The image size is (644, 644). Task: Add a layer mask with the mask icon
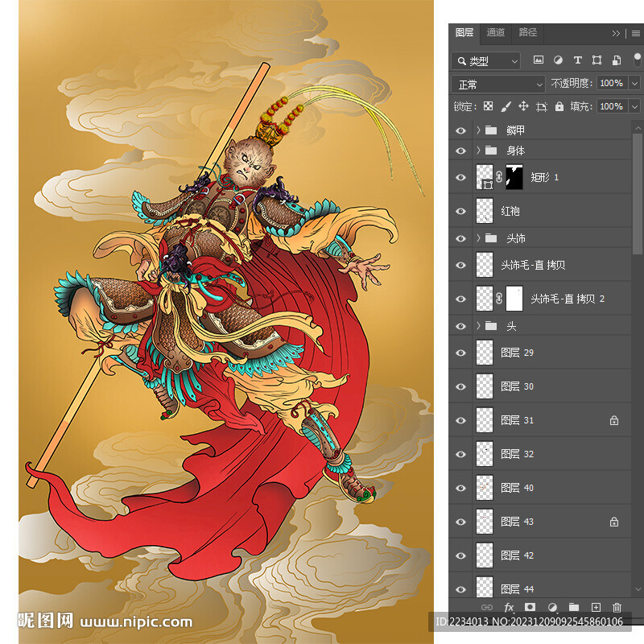530,607
